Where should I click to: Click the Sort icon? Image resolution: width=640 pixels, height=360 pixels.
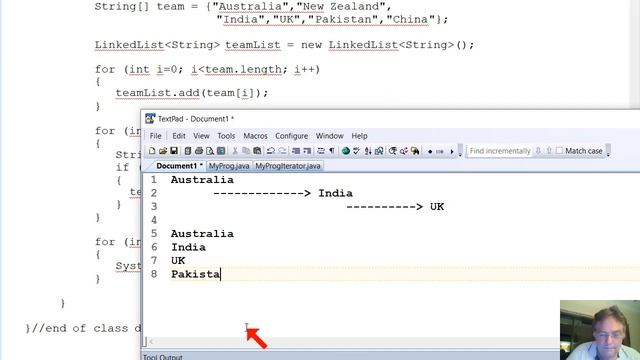click(x=368, y=151)
